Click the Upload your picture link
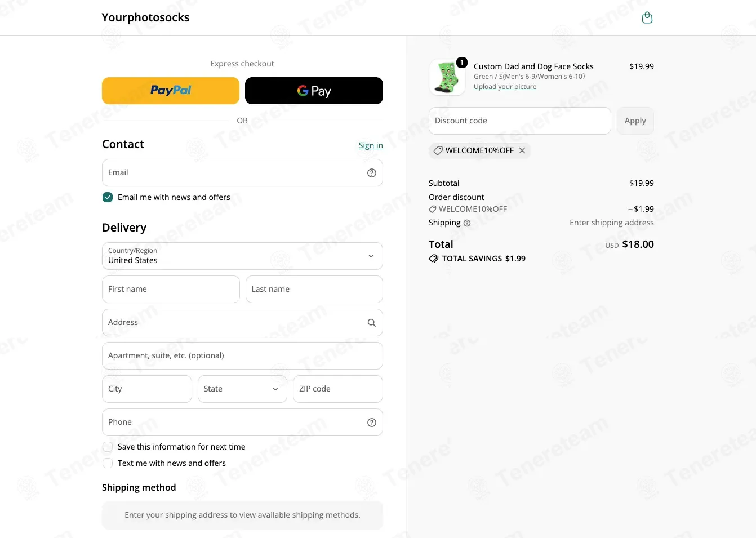This screenshot has height=538, width=756. [505, 87]
